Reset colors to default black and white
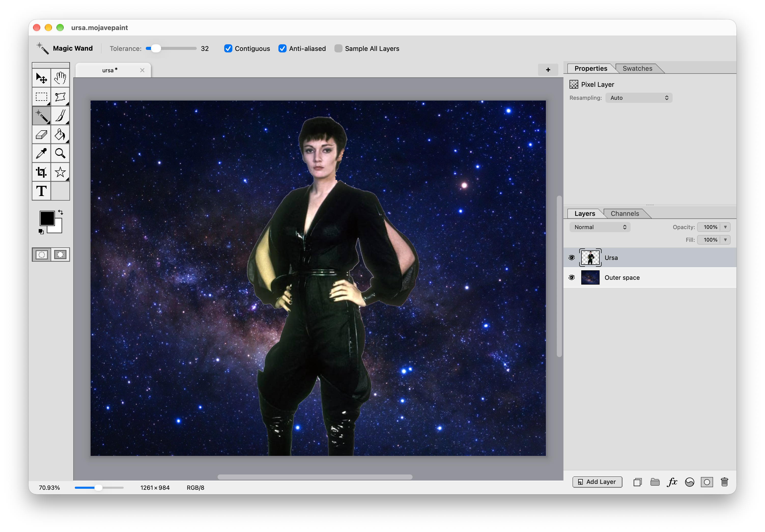 tap(41, 232)
